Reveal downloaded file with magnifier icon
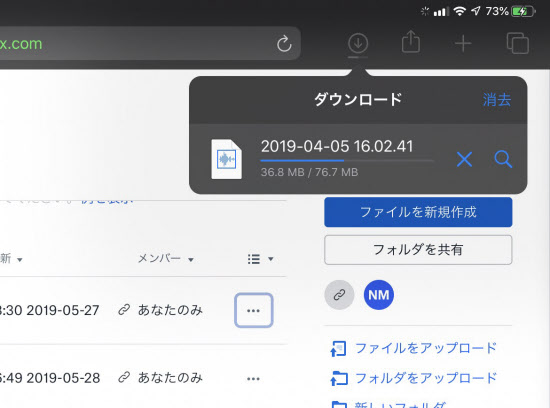 coord(503,159)
